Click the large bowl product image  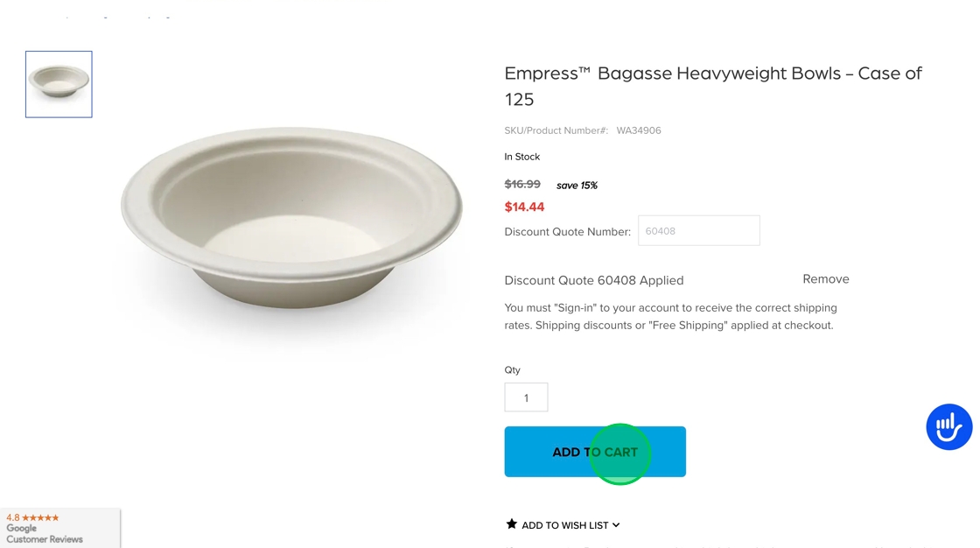[x=291, y=217]
